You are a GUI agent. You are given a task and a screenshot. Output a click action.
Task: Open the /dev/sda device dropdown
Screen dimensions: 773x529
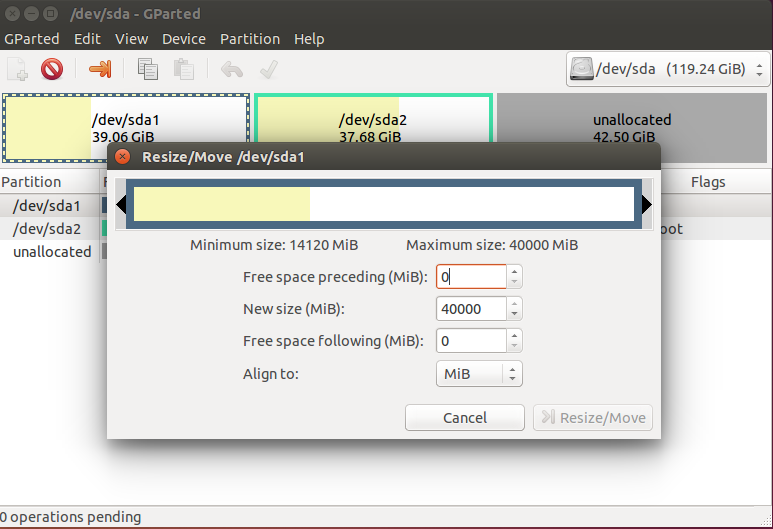668,69
